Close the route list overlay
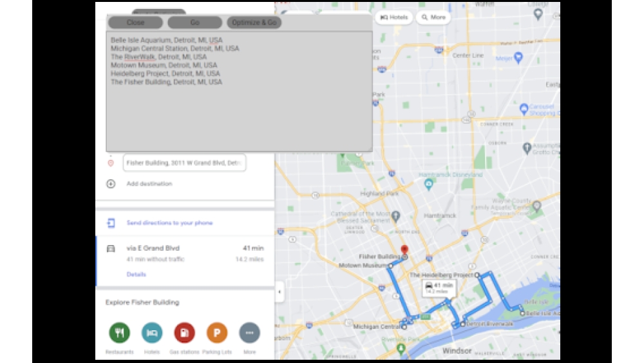The width and height of the screenshot is (644, 363). click(135, 23)
